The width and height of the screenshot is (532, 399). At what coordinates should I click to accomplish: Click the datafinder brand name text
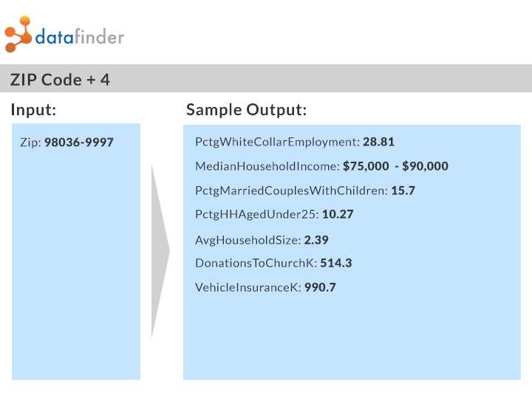[80, 37]
